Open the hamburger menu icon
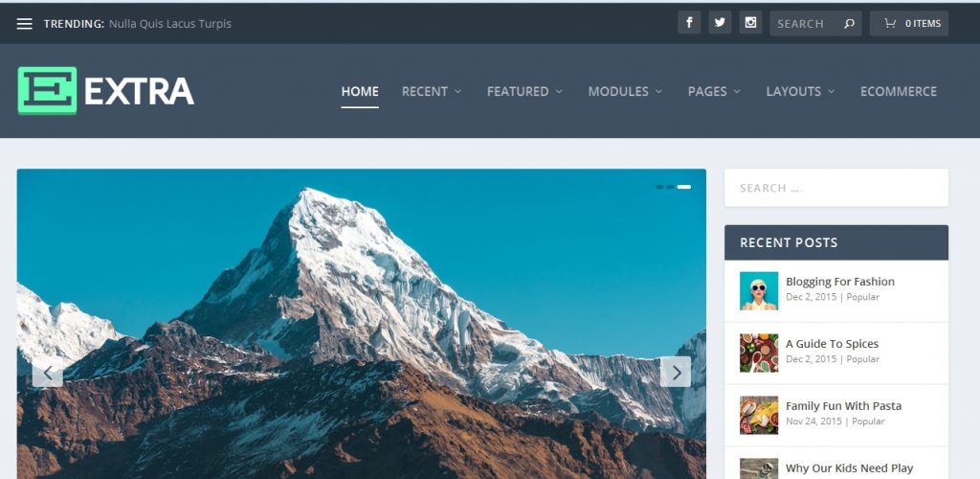 24,24
